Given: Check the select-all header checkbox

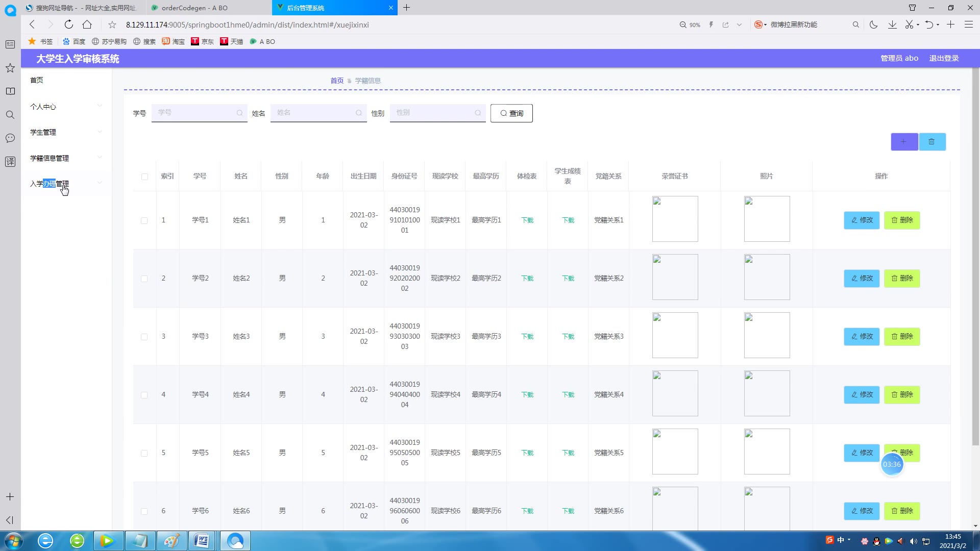Looking at the screenshot, I should (x=144, y=177).
